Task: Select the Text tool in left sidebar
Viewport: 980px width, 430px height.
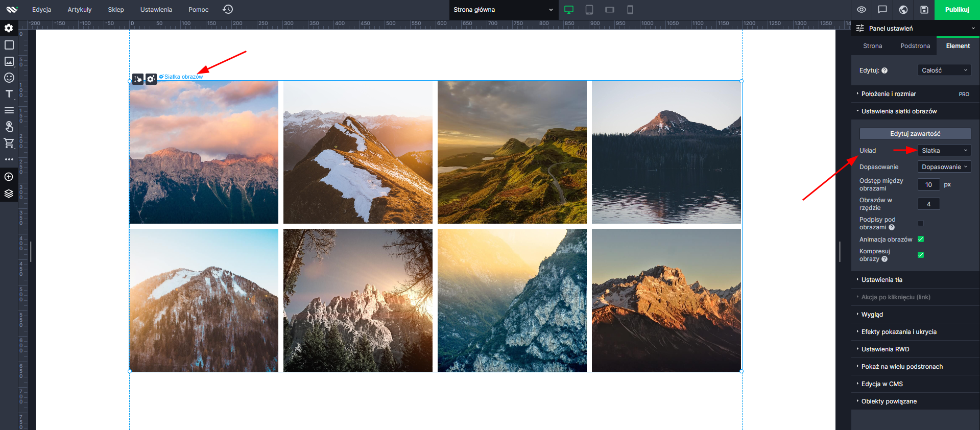Action: (x=9, y=94)
